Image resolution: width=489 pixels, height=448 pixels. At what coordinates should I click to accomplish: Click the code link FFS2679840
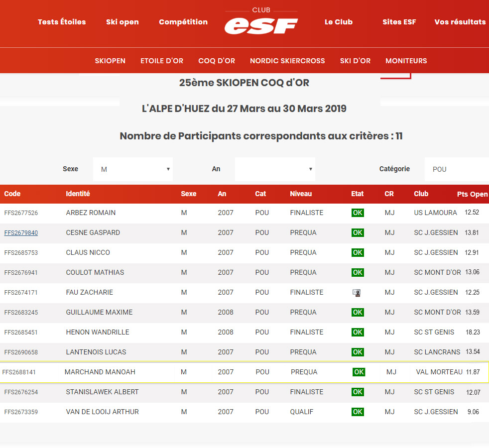21,233
